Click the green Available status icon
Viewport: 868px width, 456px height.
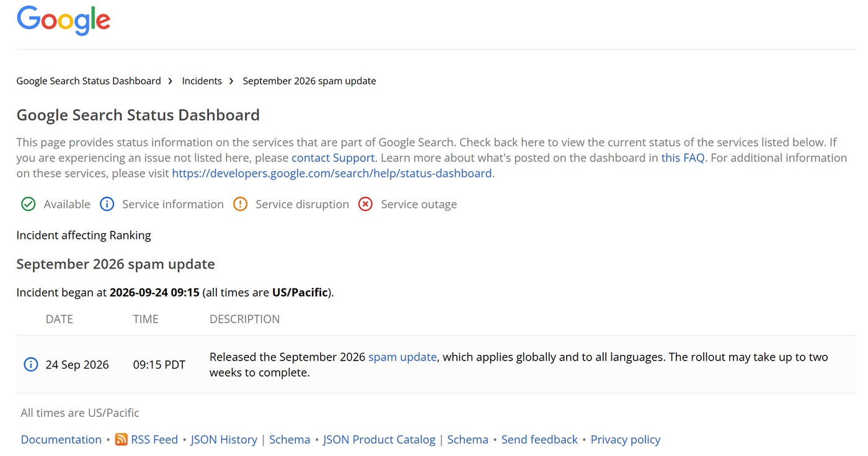pyautogui.click(x=29, y=204)
